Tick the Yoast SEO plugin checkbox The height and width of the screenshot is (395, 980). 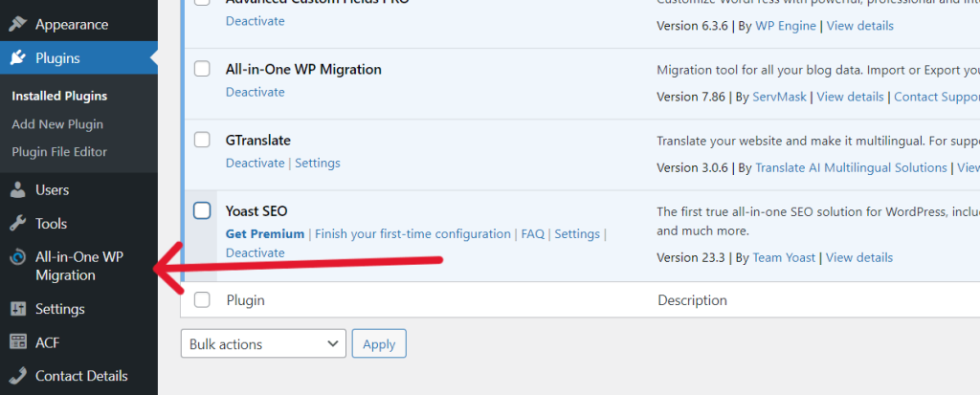click(202, 210)
